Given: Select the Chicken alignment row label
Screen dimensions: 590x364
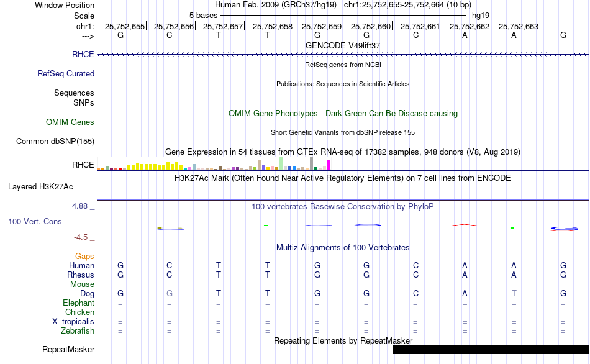Looking at the screenshot, I should [x=79, y=312].
